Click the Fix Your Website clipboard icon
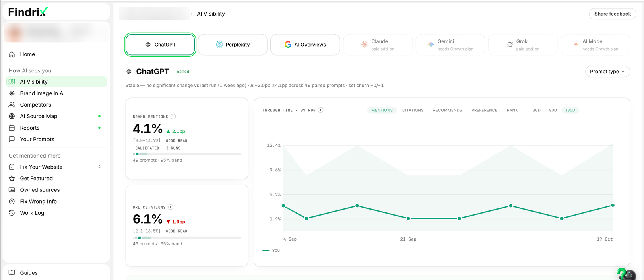The height and width of the screenshot is (280, 644). [12, 167]
